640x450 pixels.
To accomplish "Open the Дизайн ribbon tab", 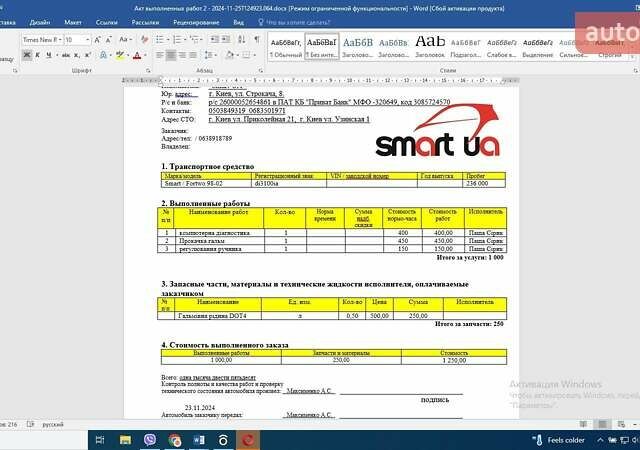I will [x=40, y=22].
